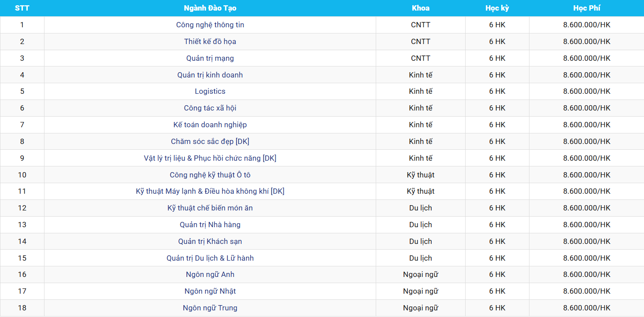Select the Ngôn ngữ Trung link
The width and height of the screenshot is (644, 317).
pos(210,308)
